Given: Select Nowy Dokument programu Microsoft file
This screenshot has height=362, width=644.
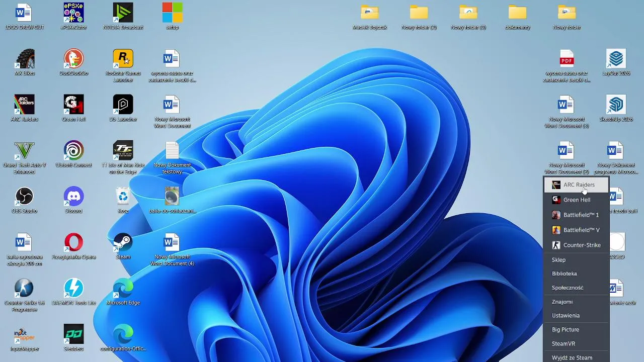Looking at the screenshot, I should (616, 158).
